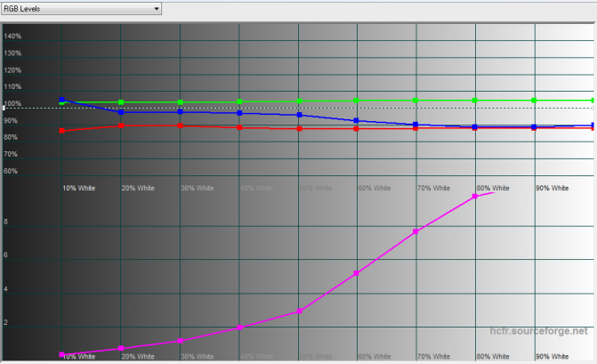
Task: Click the red data point at 10% White
Action: click(x=61, y=130)
